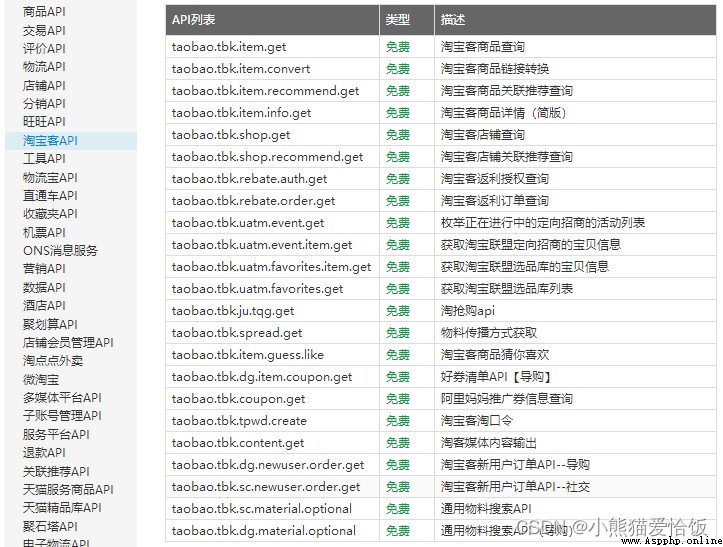Select 物流API sidebar entry
The width and height of the screenshot is (723, 547).
(44, 67)
